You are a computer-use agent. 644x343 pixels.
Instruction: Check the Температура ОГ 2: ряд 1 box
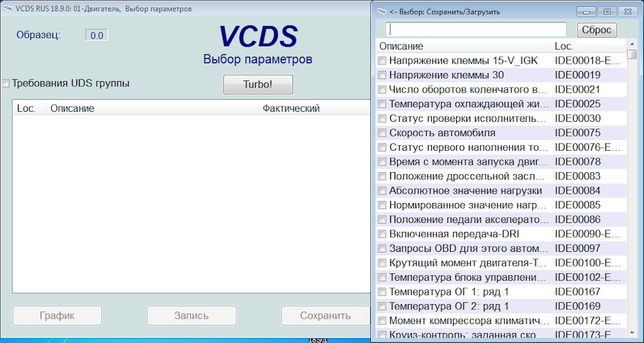click(382, 306)
